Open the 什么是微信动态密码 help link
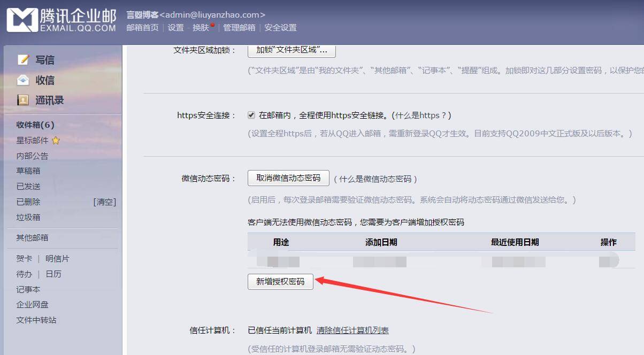This screenshot has height=355, width=644. pos(375,179)
